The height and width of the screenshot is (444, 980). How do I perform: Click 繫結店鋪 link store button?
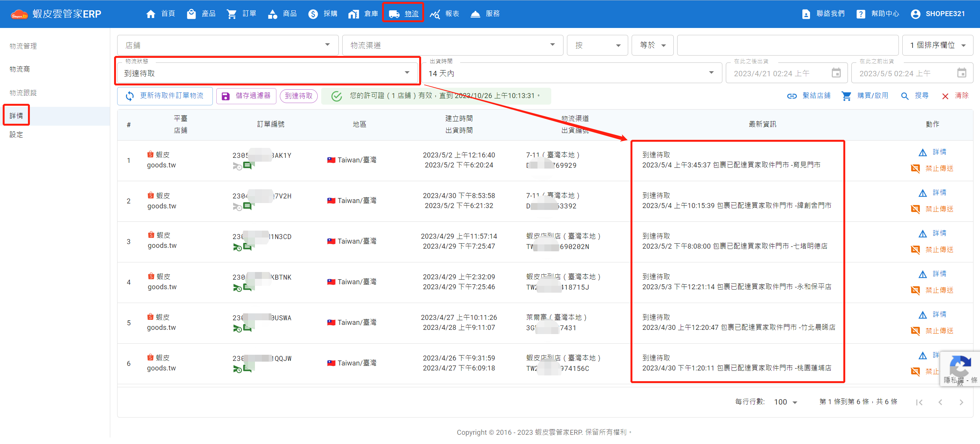(x=808, y=96)
